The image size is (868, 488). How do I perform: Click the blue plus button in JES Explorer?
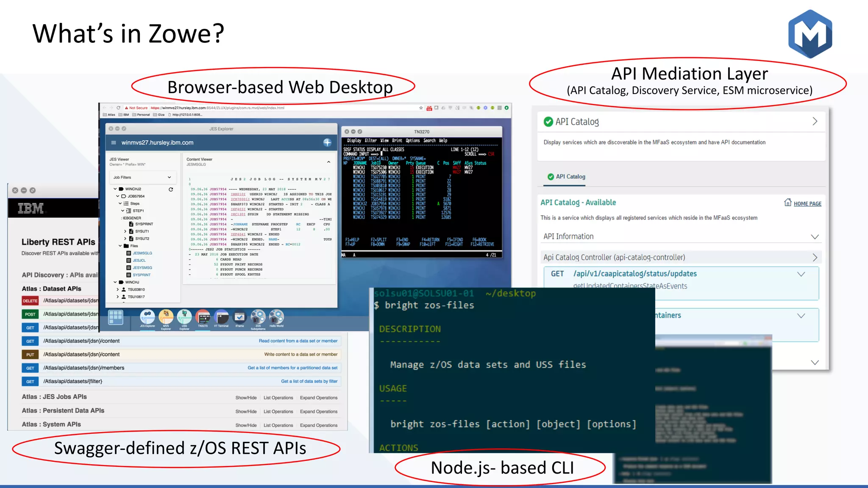[327, 142]
